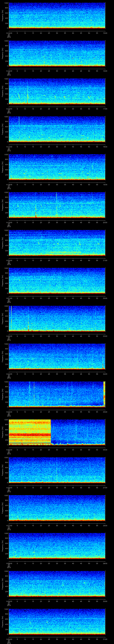Click the '15:00' end time label

point(105,33)
